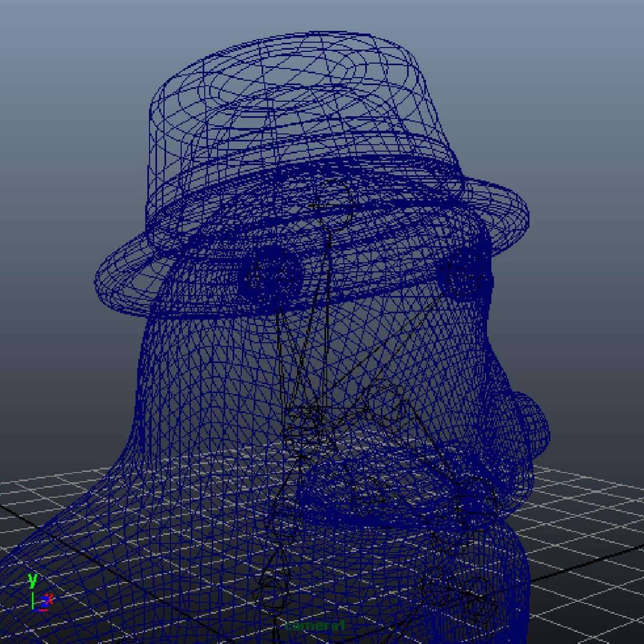
Task: Select the top head joint inside the hat
Action: [335, 204]
